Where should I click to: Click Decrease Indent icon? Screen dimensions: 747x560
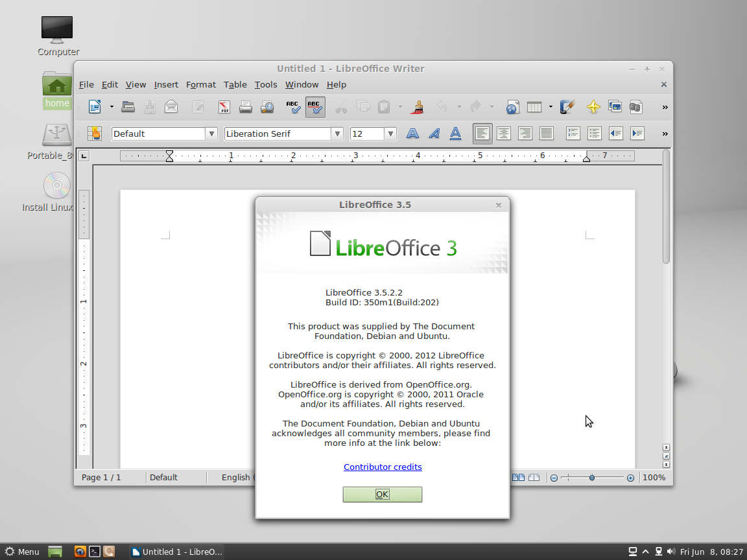click(x=615, y=134)
